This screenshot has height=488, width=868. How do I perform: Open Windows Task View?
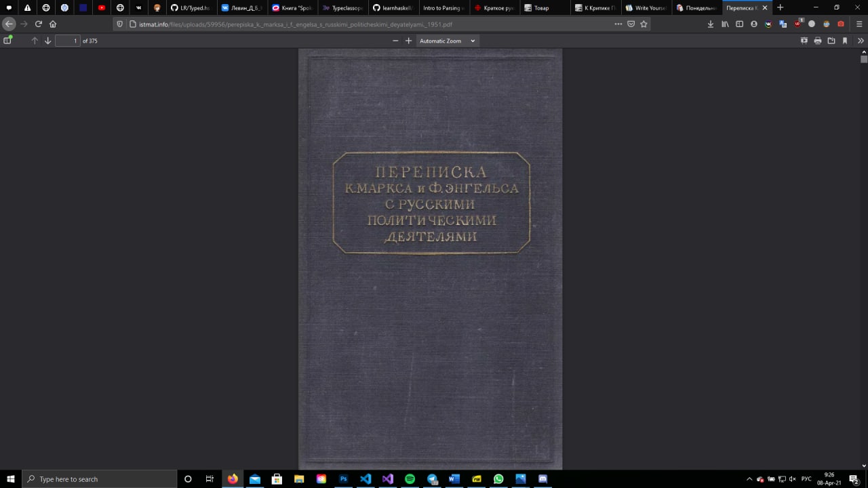[x=210, y=479]
